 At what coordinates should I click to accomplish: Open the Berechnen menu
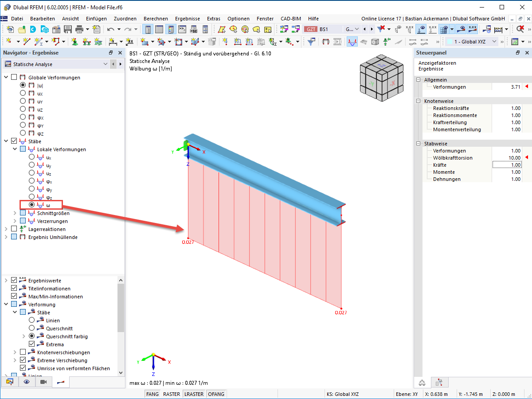tap(156, 19)
